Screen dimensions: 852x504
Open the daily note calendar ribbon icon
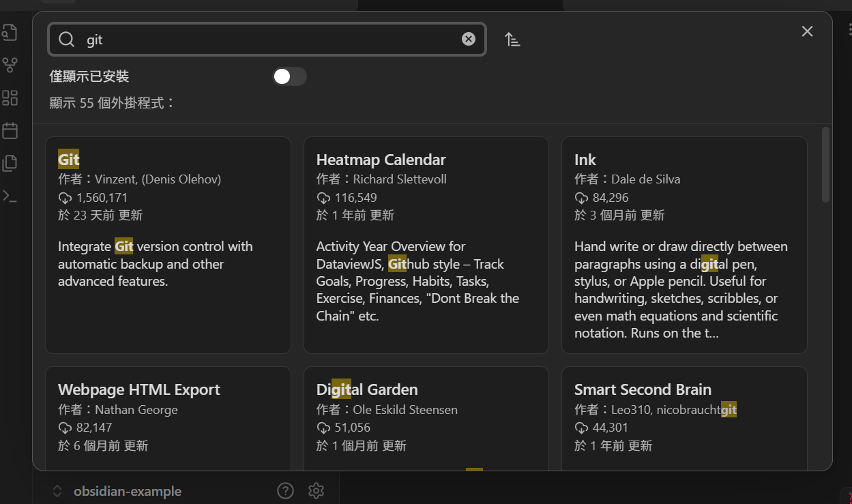(x=10, y=130)
